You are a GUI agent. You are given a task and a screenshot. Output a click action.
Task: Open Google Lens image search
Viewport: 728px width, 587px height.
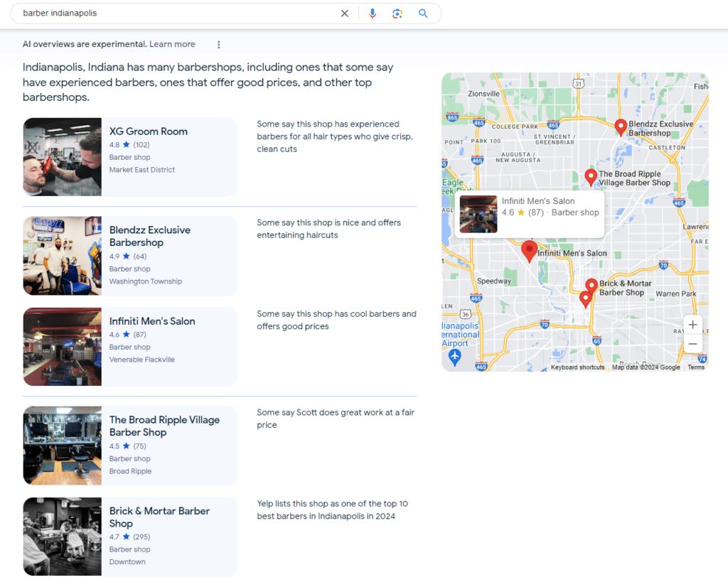point(397,13)
